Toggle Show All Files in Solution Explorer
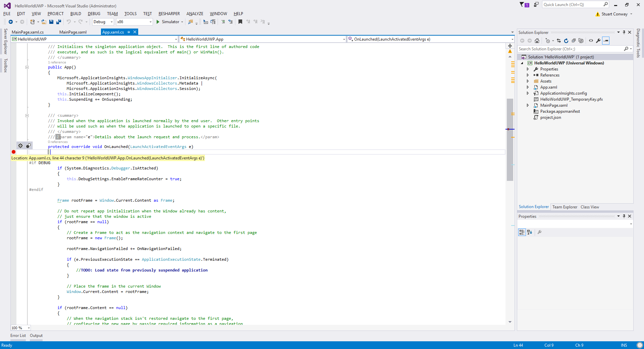 [x=581, y=41]
